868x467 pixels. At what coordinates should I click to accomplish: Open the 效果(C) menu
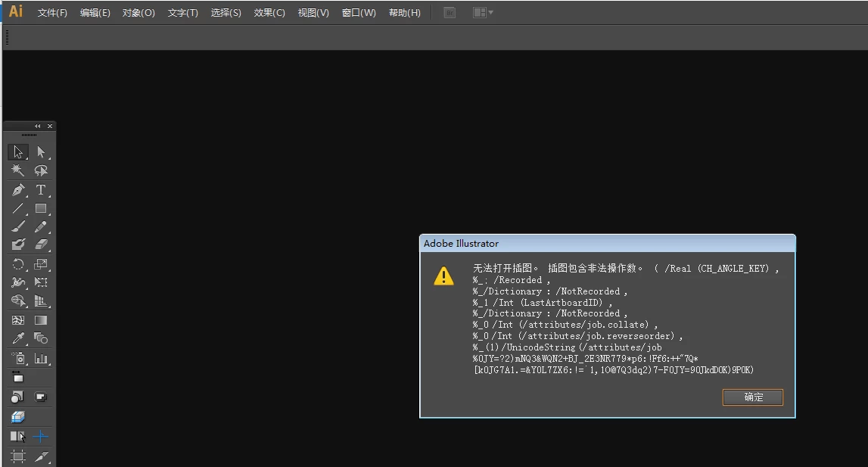coord(269,12)
